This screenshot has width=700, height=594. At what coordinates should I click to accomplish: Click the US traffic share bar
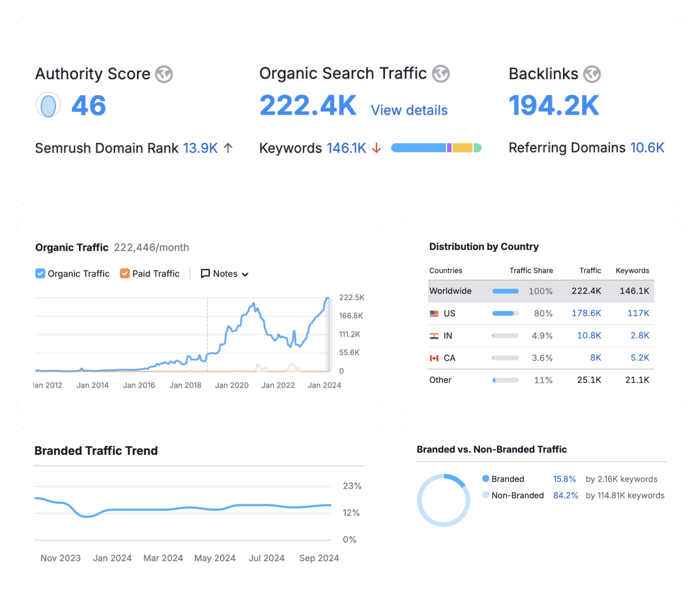coord(505,314)
